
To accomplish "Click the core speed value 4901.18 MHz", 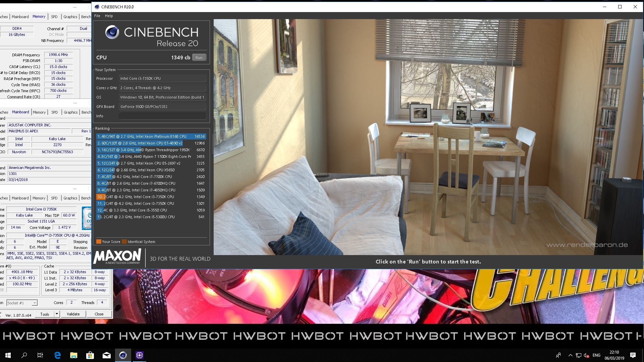I will coord(22,272).
